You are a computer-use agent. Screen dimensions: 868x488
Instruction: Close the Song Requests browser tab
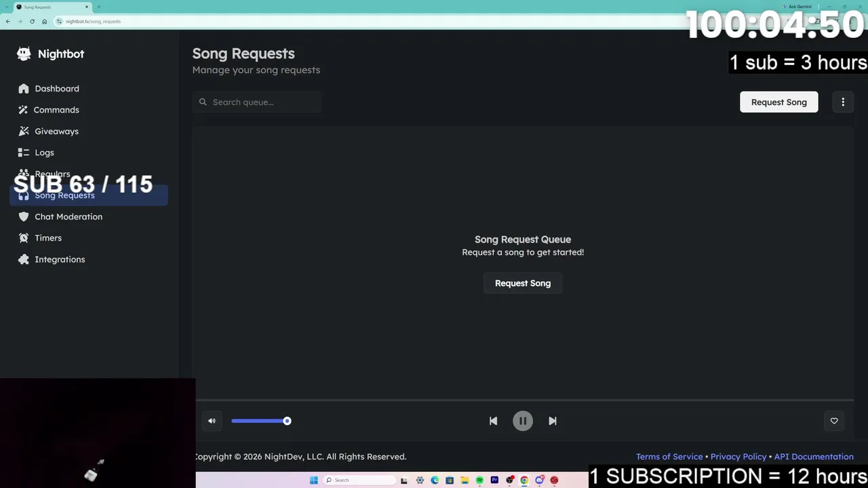coord(87,7)
